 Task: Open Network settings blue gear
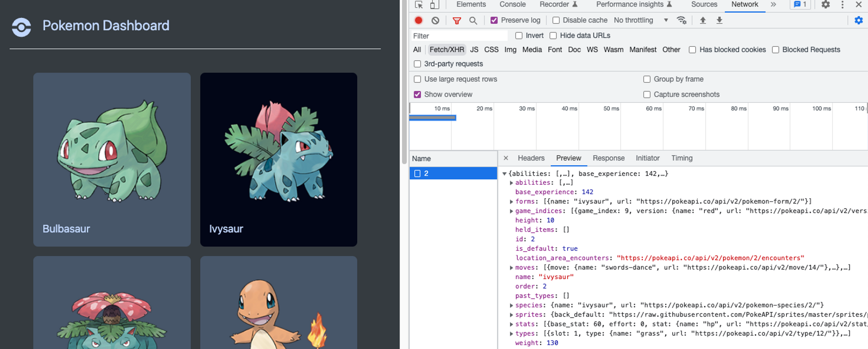pyautogui.click(x=858, y=20)
